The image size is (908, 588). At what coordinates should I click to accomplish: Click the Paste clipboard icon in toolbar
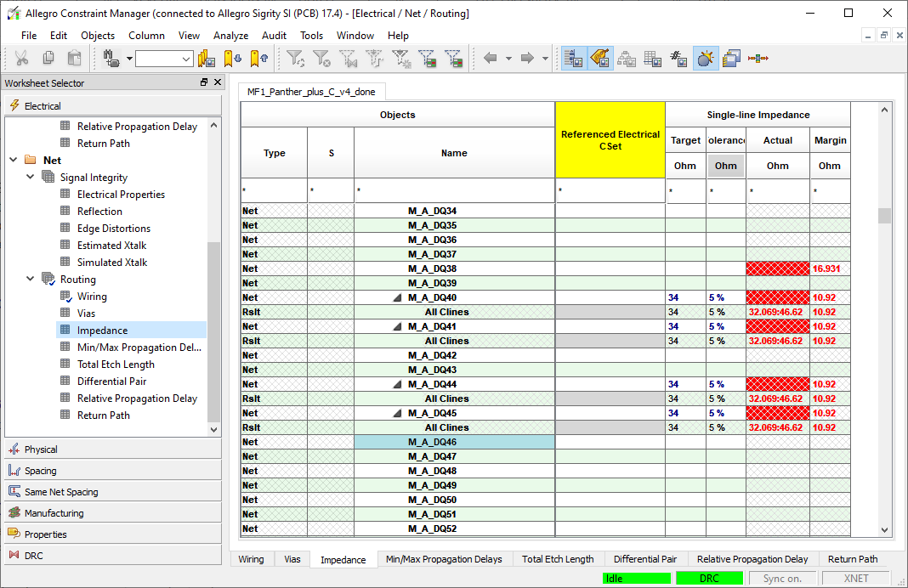[75, 59]
